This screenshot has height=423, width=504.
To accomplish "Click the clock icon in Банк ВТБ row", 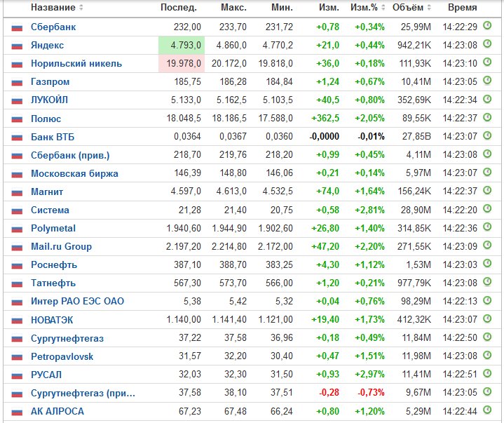I will pyautogui.click(x=487, y=135).
